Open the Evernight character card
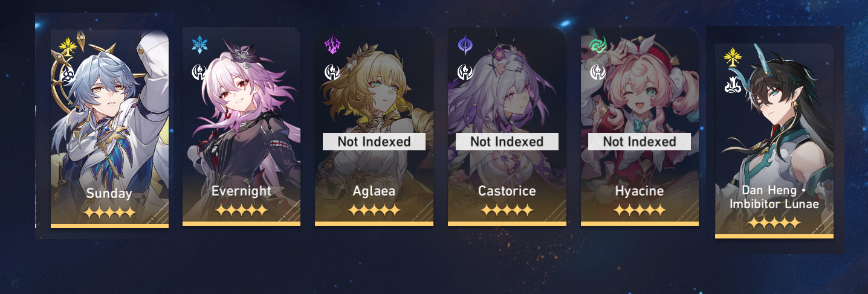The height and width of the screenshot is (294, 868). tap(241, 127)
